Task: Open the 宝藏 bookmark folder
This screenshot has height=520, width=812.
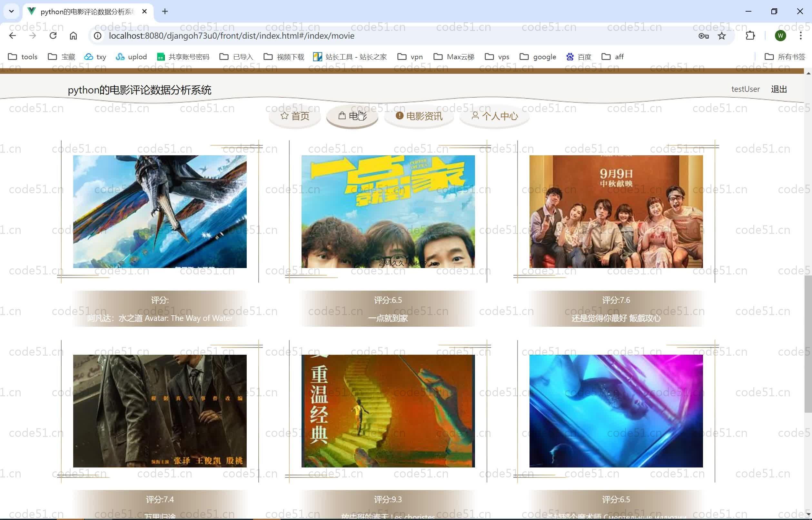Action: (x=62, y=57)
